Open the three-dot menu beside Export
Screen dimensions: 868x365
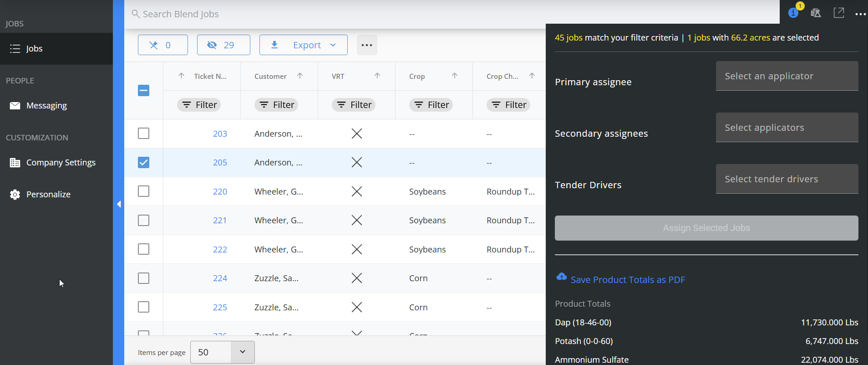pyautogui.click(x=367, y=45)
